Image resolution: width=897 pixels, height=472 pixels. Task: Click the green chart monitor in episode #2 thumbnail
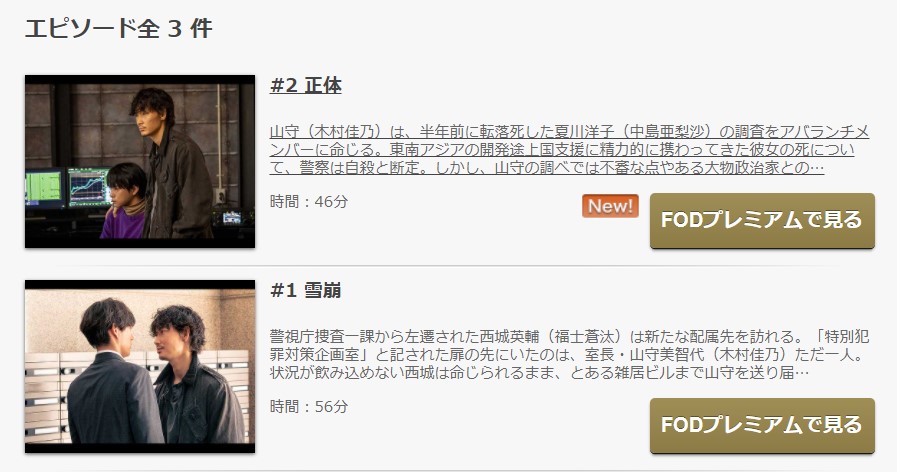(89, 188)
